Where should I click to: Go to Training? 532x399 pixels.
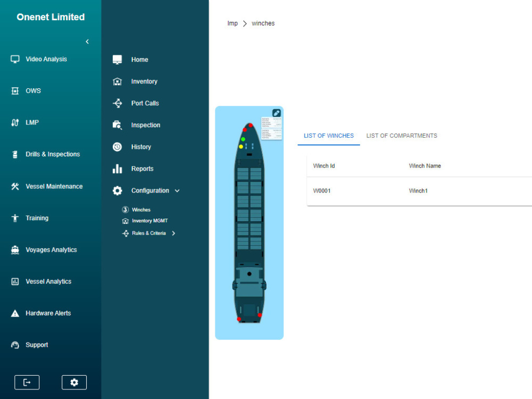(37, 218)
